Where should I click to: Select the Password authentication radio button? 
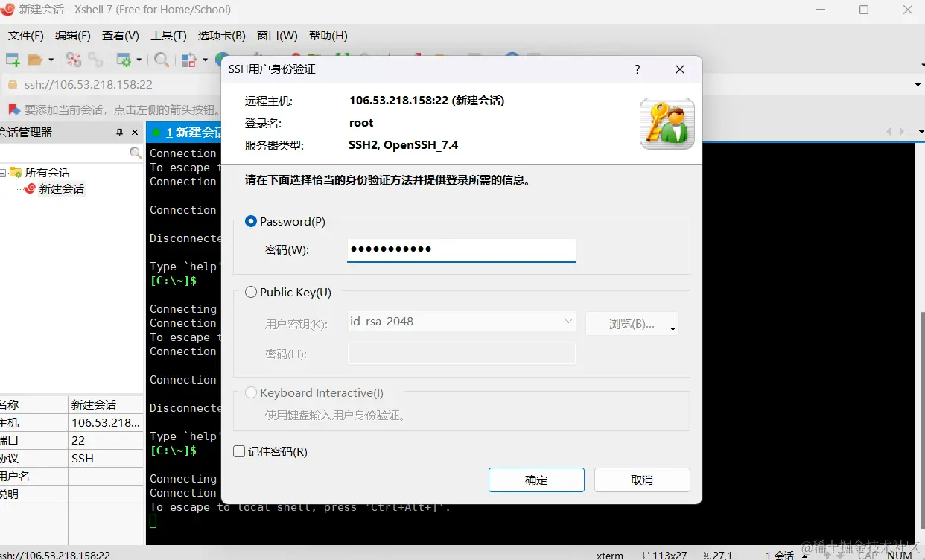[x=251, y=221]
